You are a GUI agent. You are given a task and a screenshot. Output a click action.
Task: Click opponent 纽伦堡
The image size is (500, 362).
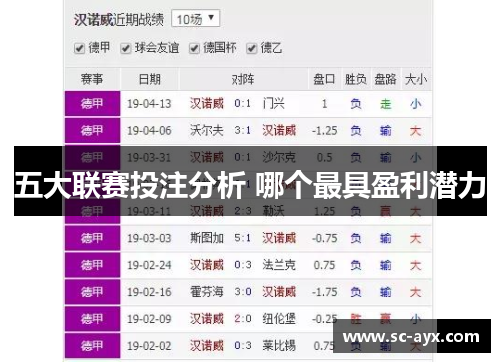pos(279,319)
